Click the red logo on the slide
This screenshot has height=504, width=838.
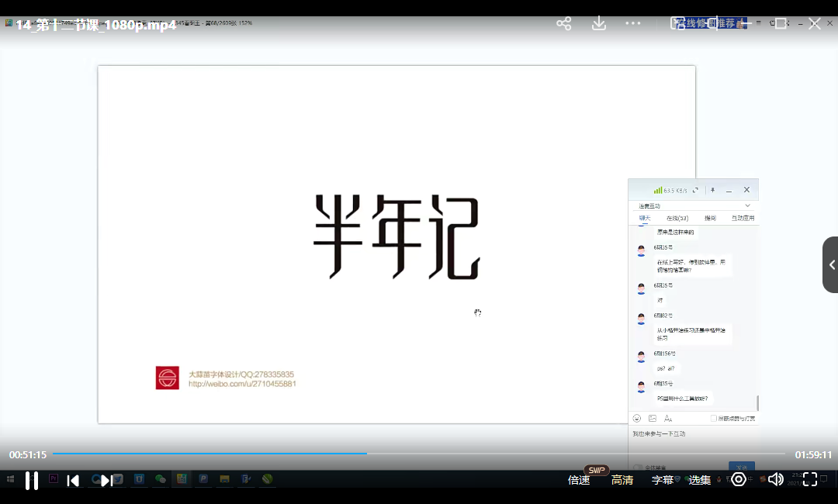tap(168, 378)
